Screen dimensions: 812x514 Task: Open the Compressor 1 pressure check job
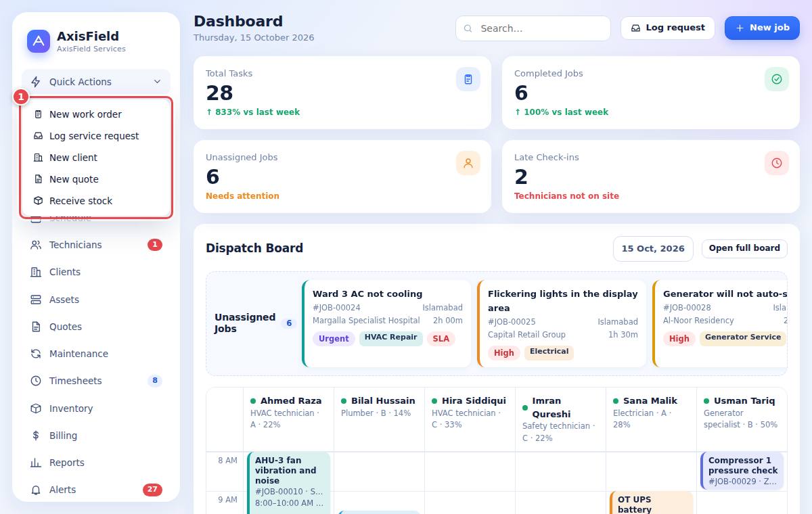[742, 471]
